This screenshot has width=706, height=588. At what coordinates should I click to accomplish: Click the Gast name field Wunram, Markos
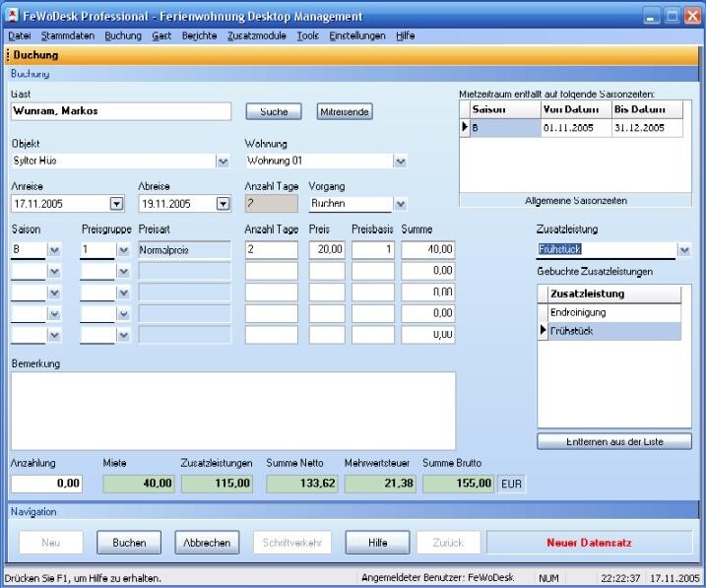121,111
